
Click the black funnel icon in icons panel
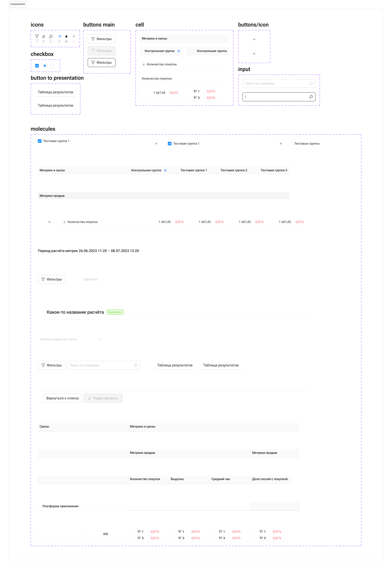tap(37, 36)
